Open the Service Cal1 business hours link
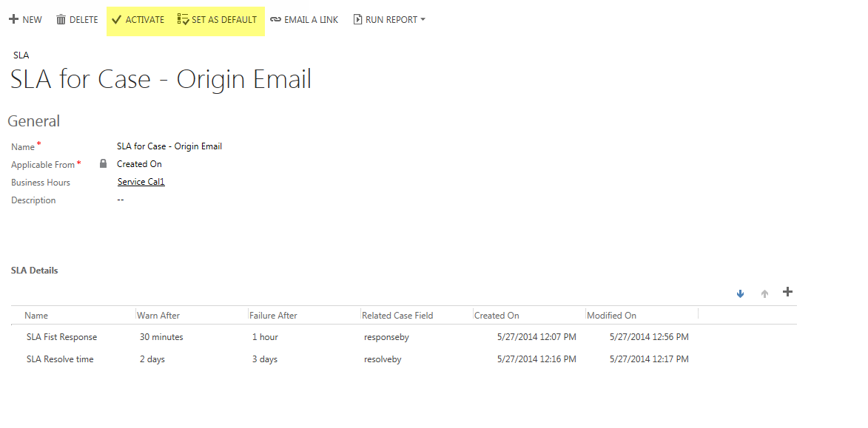The image size is (868, 428). pos(140,182)
